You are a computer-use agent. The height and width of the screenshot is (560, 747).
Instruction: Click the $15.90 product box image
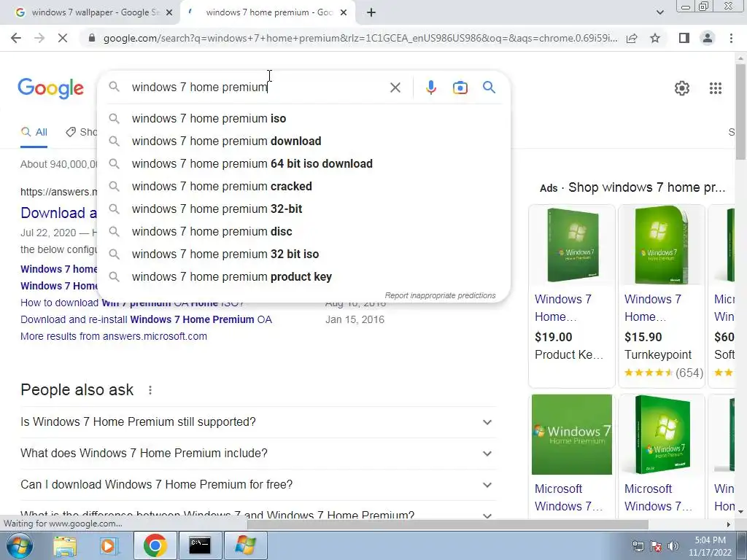pos(661,245)
